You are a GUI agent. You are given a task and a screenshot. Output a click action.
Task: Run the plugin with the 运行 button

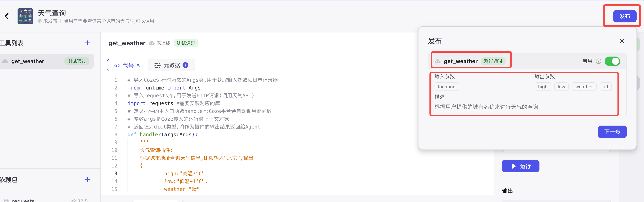tap(521, 166)
